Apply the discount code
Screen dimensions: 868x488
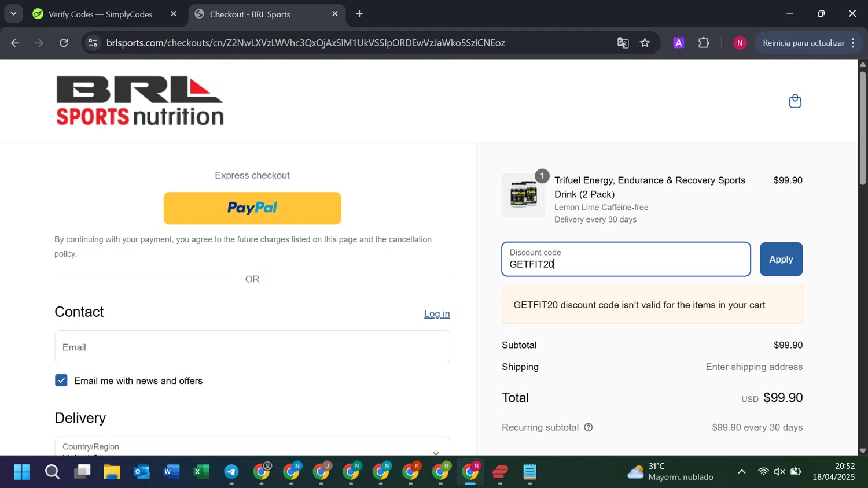[x=781, y=259]
